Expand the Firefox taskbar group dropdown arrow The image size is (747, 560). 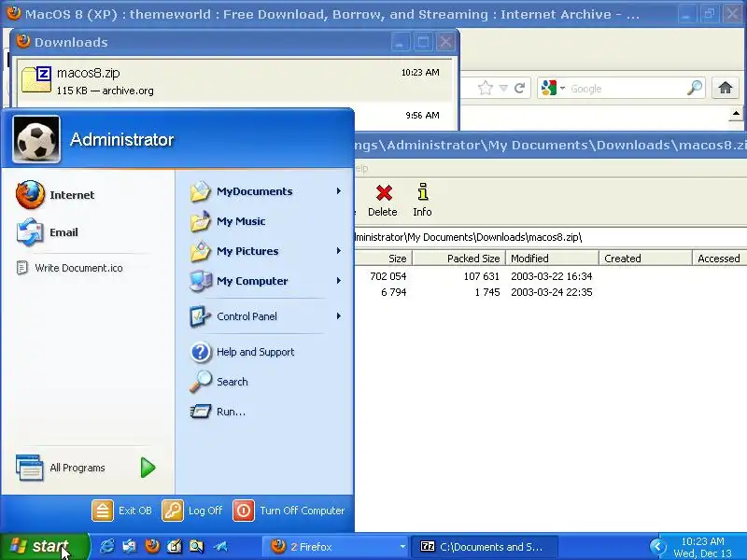(x=402, y=547)
